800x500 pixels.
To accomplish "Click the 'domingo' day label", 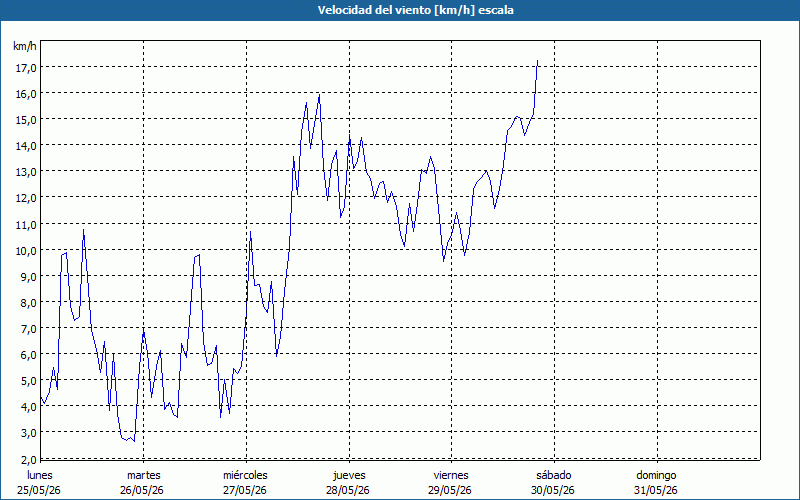I will pos(657,475).
